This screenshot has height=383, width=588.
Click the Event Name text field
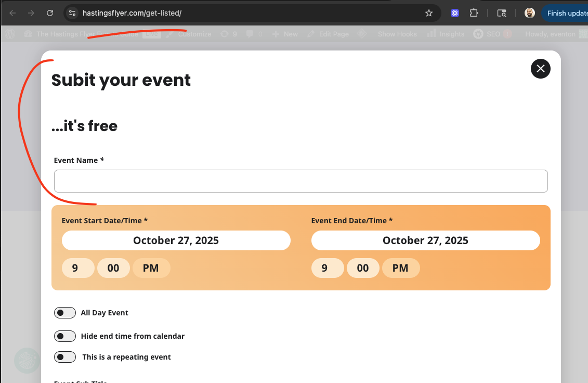point(300,181)
